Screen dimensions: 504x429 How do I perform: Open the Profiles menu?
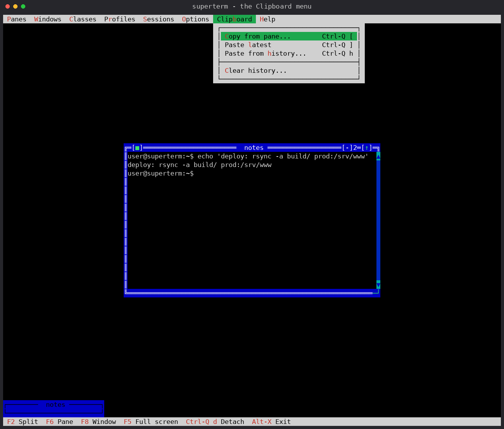pyautogui.click(x=120, y=19)
